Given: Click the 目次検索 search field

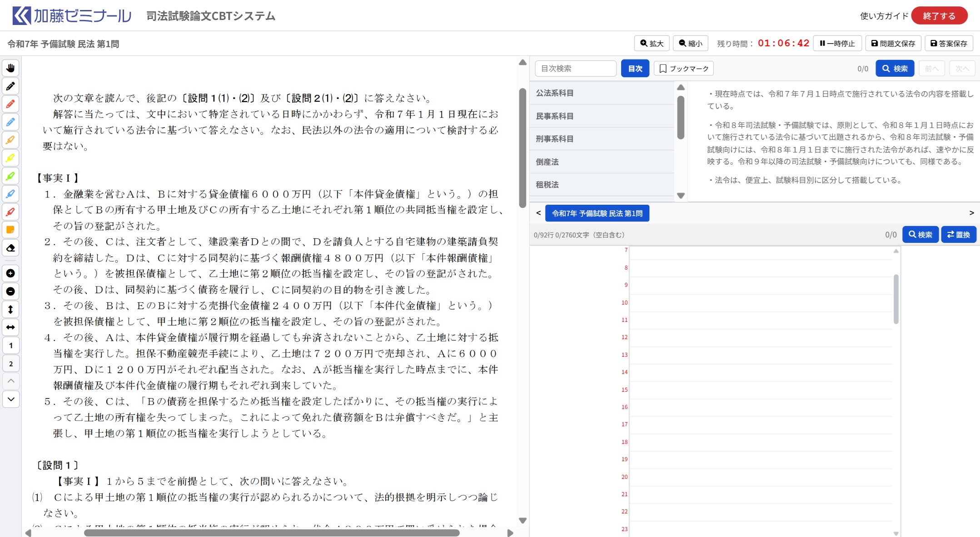Looking at the screenshot, I should pos(575,69).
